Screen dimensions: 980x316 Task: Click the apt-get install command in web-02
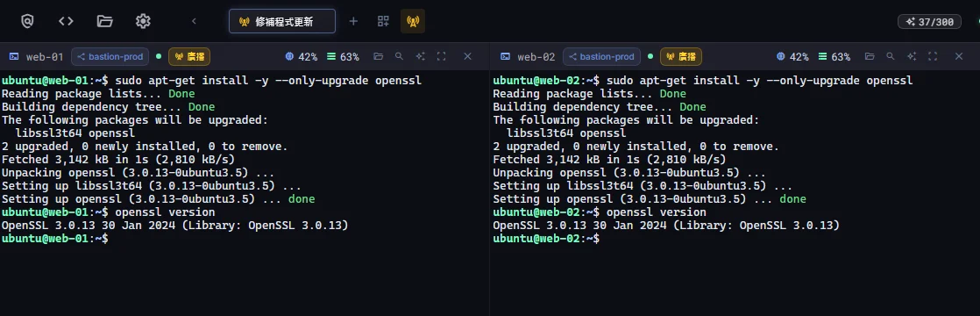[x=759, y=81]
